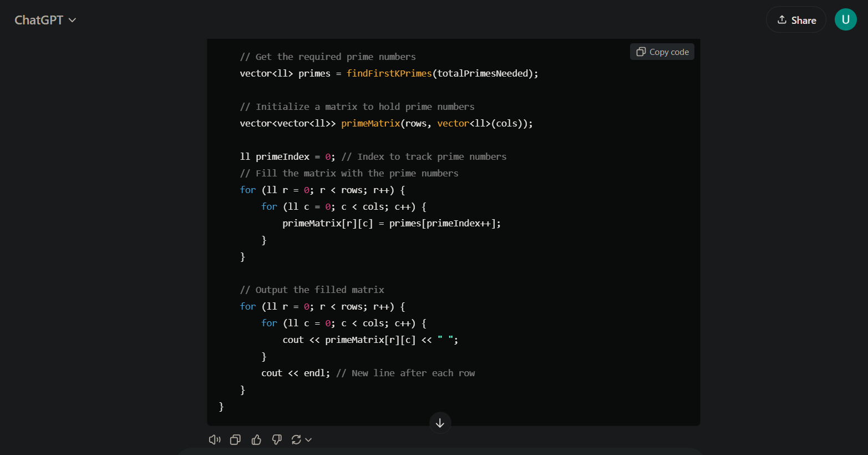Viewport: 868px width, 455px height.
Task: Click the regenerate response icon
Action: tap(296, 439)
